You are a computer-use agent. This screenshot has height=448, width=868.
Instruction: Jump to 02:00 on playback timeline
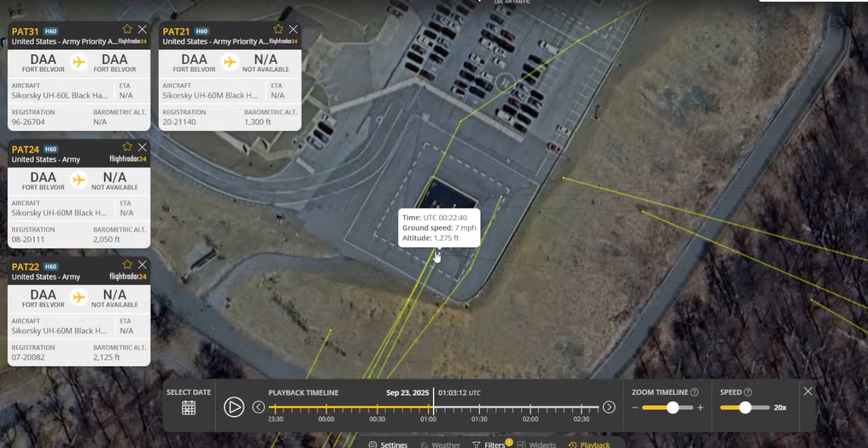point(530,419)
